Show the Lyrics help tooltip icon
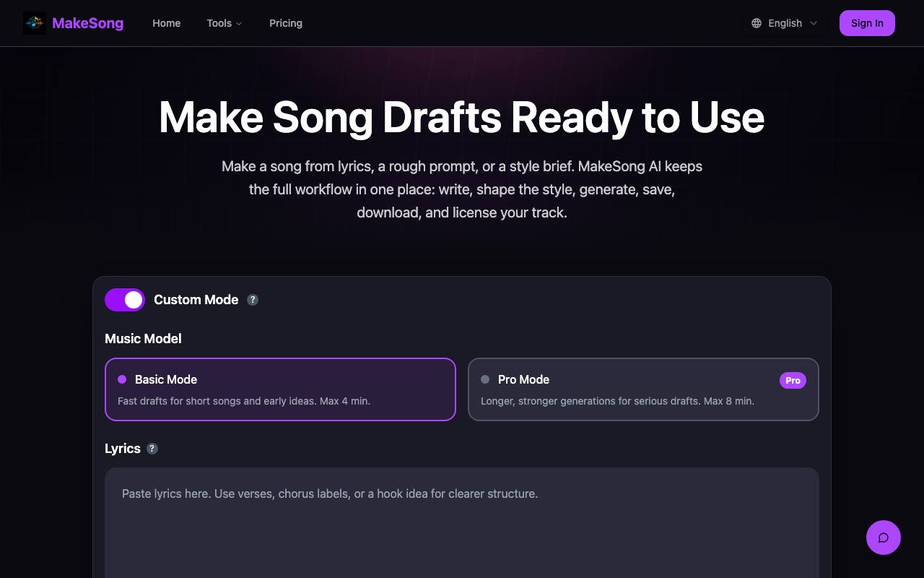This screenshot has width=924, height=578. pyautogui.click(x=152, y=449)
